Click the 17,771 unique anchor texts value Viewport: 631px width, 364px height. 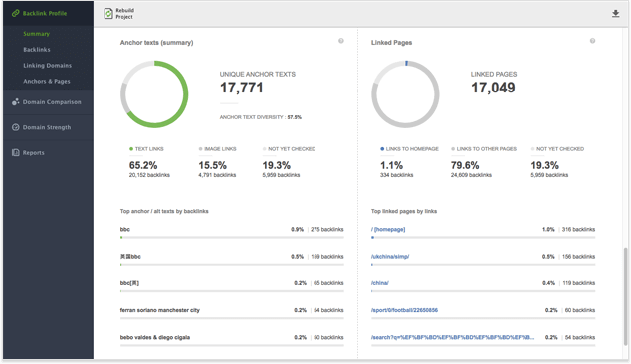[242, 88]
